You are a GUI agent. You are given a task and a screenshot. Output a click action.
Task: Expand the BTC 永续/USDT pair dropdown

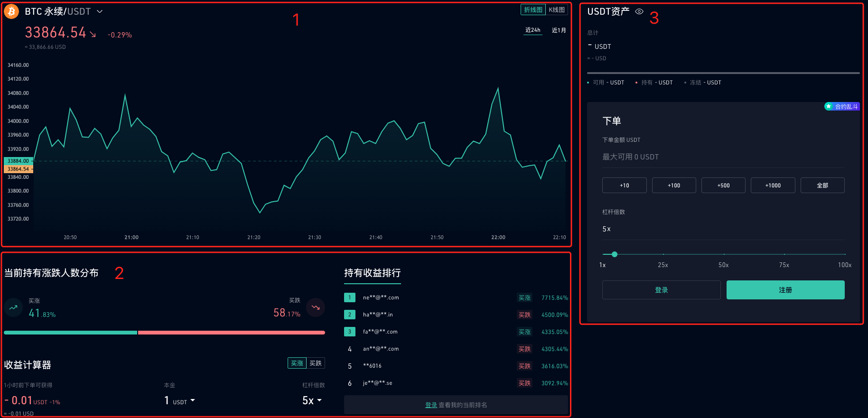pos(100,11)
